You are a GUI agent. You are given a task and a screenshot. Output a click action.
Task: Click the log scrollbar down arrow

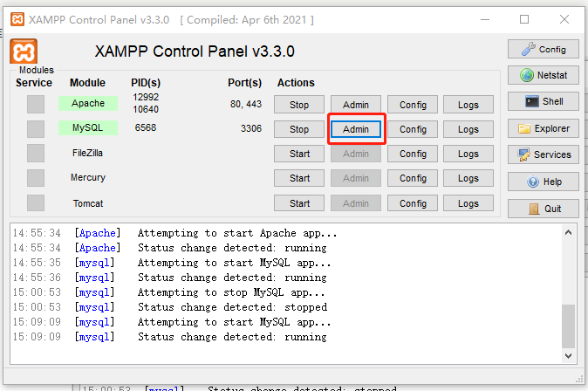pos(568,356)
